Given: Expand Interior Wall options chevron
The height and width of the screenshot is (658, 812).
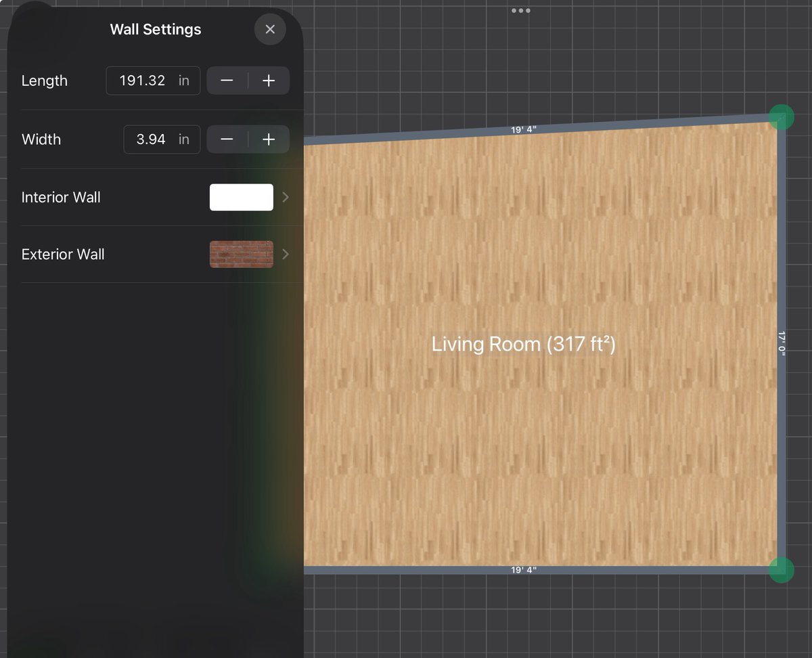Looking at the screenshot, I should [x=286, y=197].
